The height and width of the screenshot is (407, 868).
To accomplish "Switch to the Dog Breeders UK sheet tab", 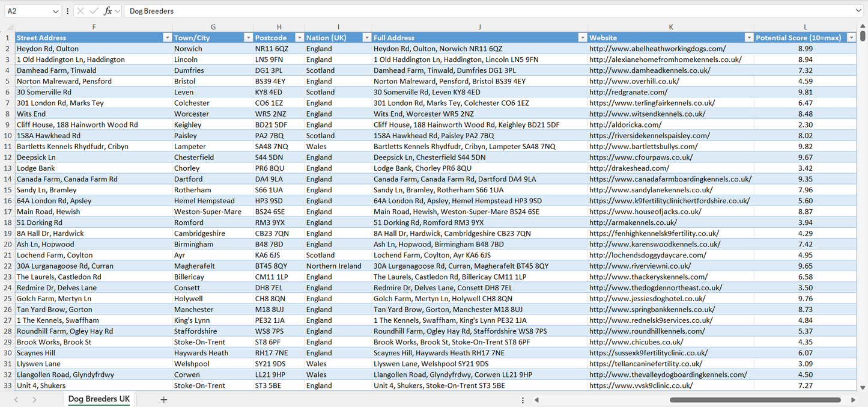I will [99, 399].
